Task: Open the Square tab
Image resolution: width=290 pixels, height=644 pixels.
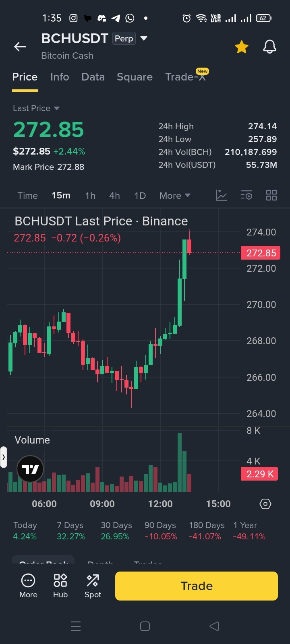Action: pos(135,77)
